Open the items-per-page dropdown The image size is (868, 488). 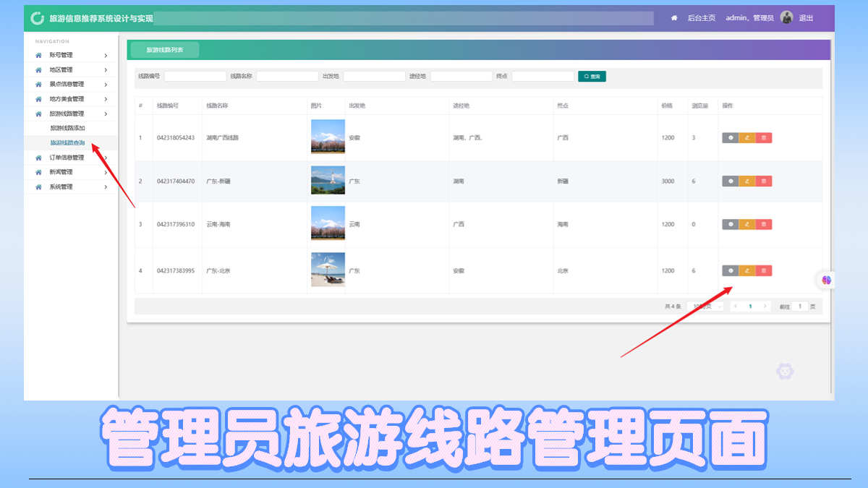tap(705, 307)
